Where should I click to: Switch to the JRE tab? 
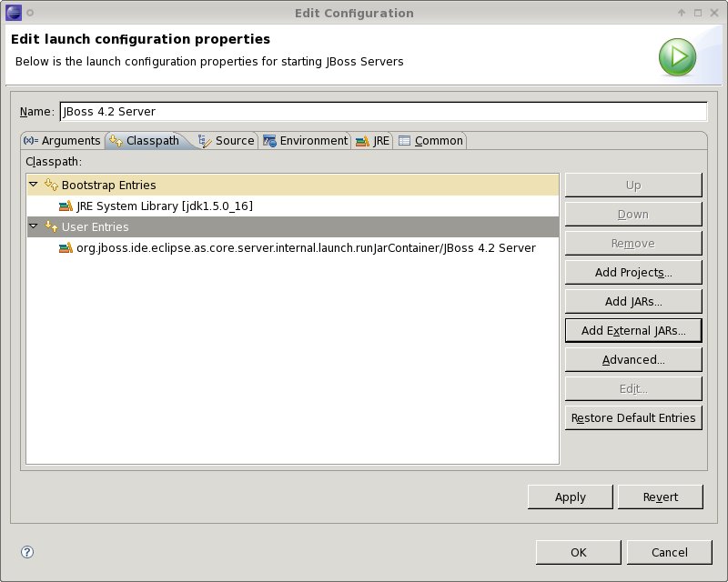[372, 141]
